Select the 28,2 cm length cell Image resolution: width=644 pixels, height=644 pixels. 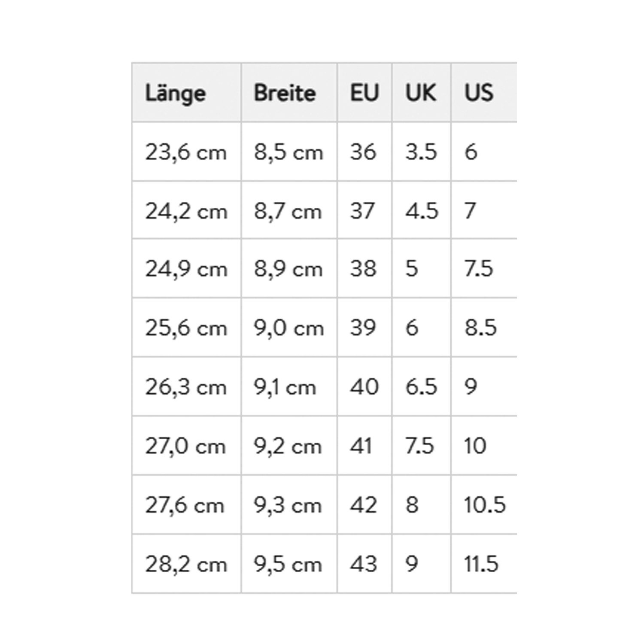pyautogui.click(x=185, y=565)
